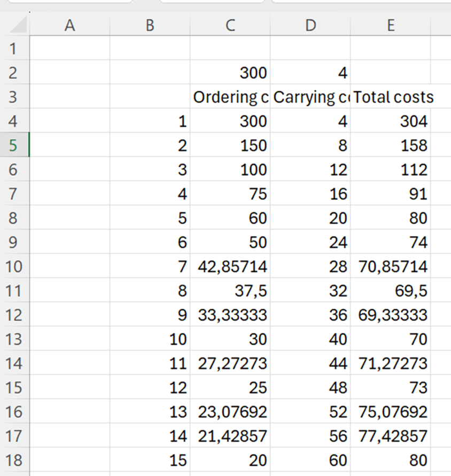Select cell C2 containing 300
451x476 pixels.
click(230, 73)
